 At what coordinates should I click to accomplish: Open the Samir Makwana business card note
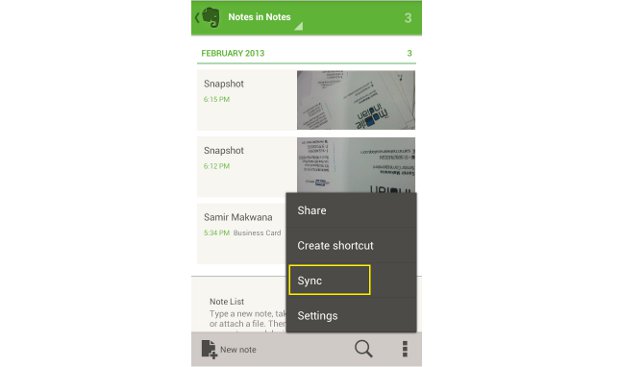tap(242, 233)
